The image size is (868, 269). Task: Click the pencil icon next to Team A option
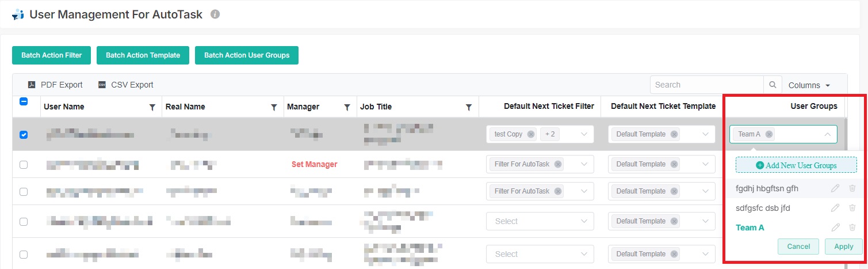pos(835,228)
